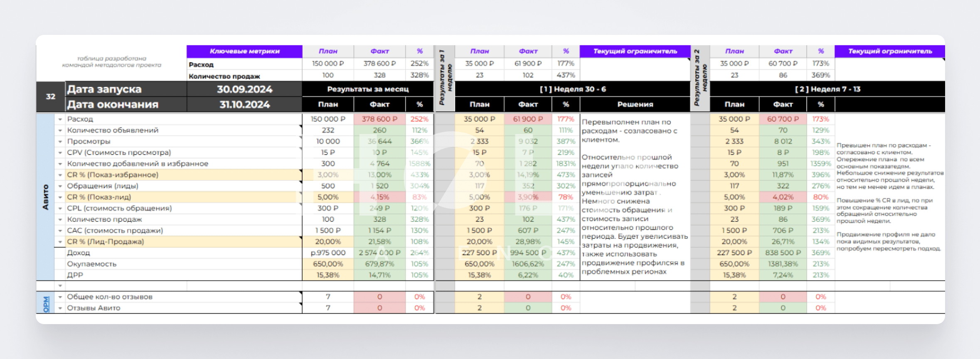Click the launch date 30.09.2024
Image resolution: width=980 pixels, height=359 pixels.
pyautogui.click(x=244, y=89)
